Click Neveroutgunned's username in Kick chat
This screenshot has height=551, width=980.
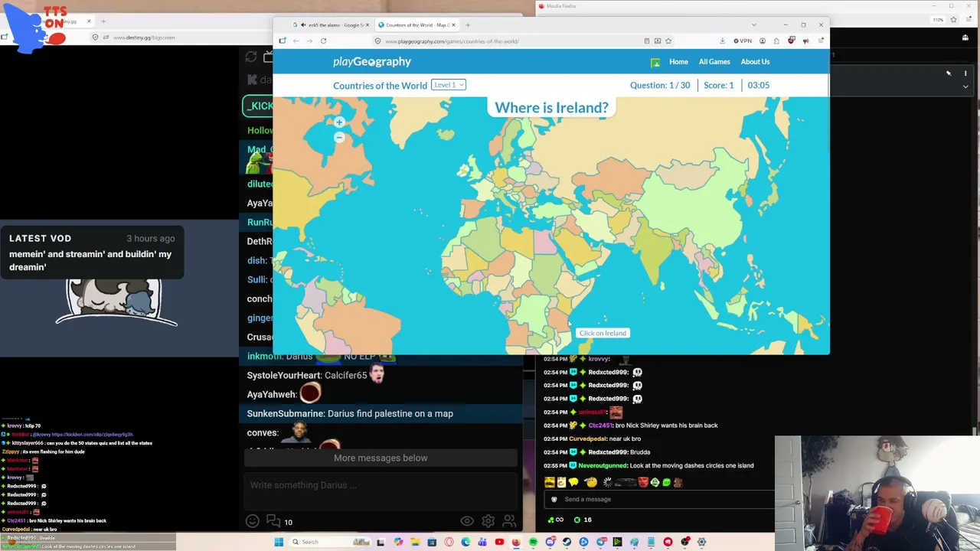[604, 465]
